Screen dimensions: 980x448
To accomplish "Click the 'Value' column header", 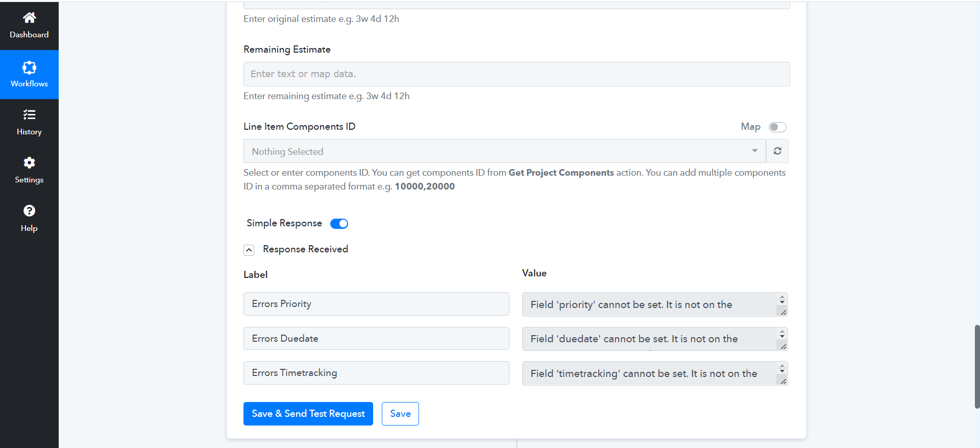I will click(534, 273).
